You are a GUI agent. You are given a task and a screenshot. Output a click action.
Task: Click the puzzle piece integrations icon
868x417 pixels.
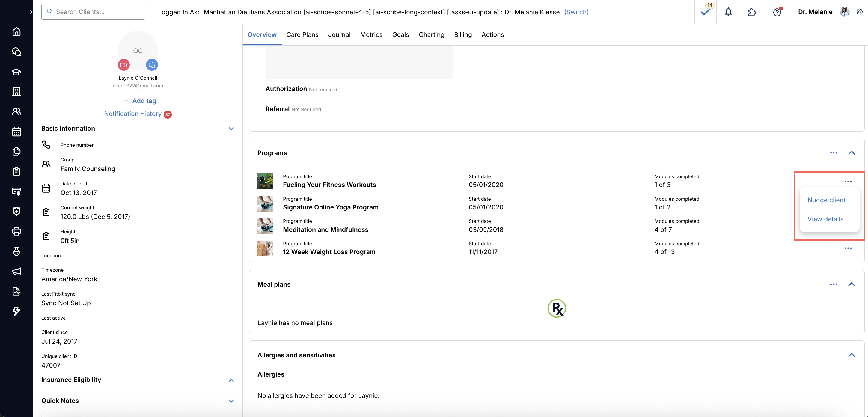tap(752, 12)
